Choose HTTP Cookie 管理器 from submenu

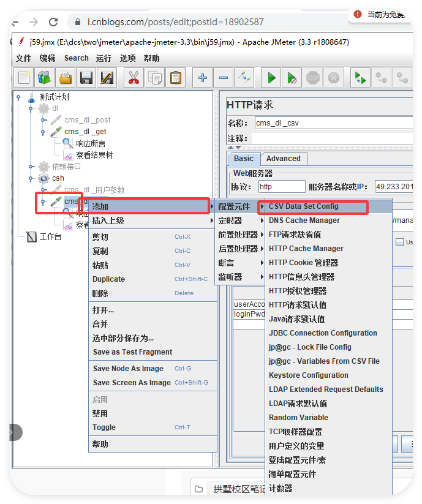328,263
